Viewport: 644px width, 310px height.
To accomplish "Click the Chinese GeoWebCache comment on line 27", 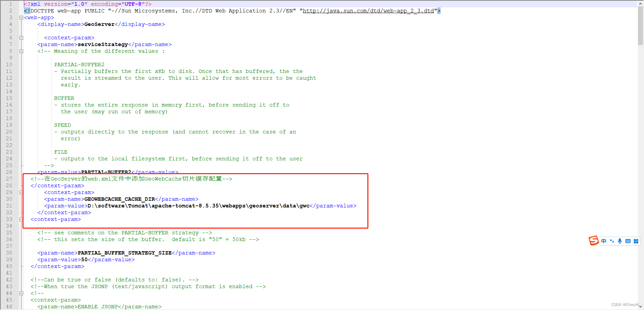I will 131,179.
